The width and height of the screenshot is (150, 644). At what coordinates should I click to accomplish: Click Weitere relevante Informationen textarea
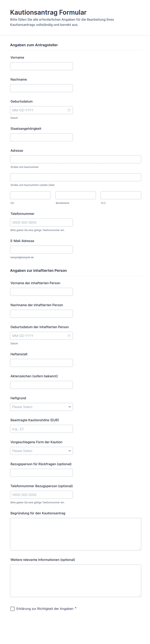coord(76,581)
